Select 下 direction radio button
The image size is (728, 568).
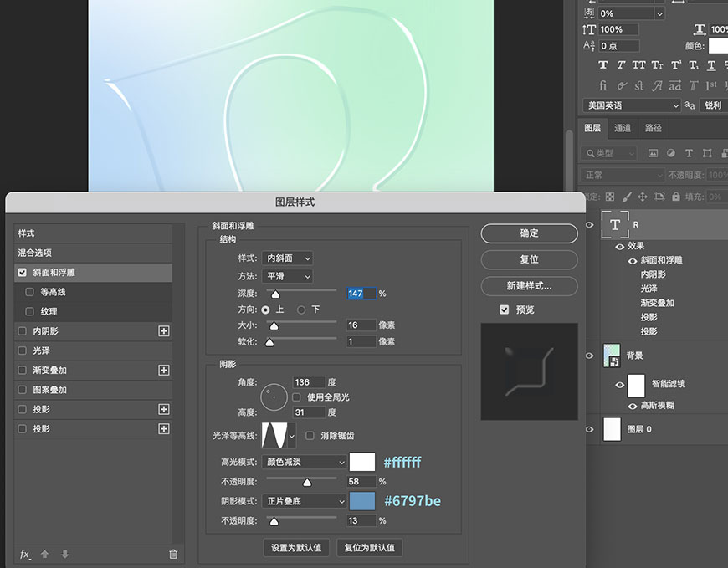tap(301, 310)
